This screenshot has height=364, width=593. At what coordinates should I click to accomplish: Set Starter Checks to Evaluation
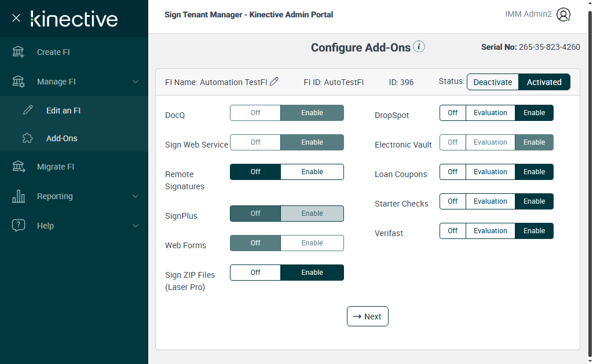pyautogui.click(x=490, y=201)
